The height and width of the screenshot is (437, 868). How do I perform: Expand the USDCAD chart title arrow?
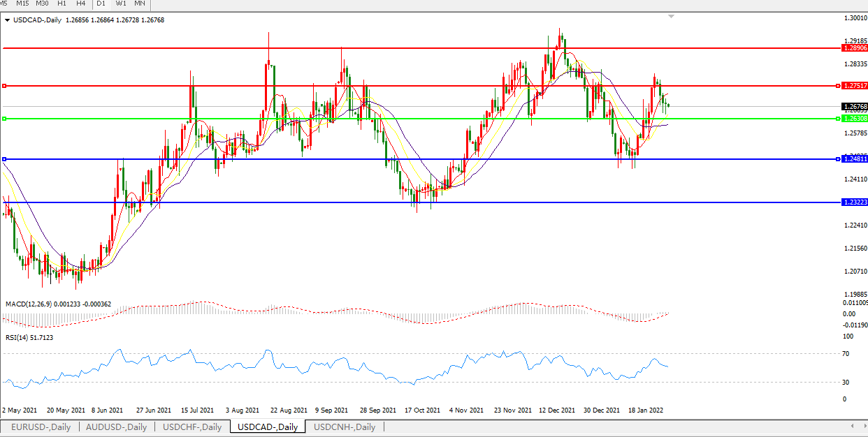[7, 20]
